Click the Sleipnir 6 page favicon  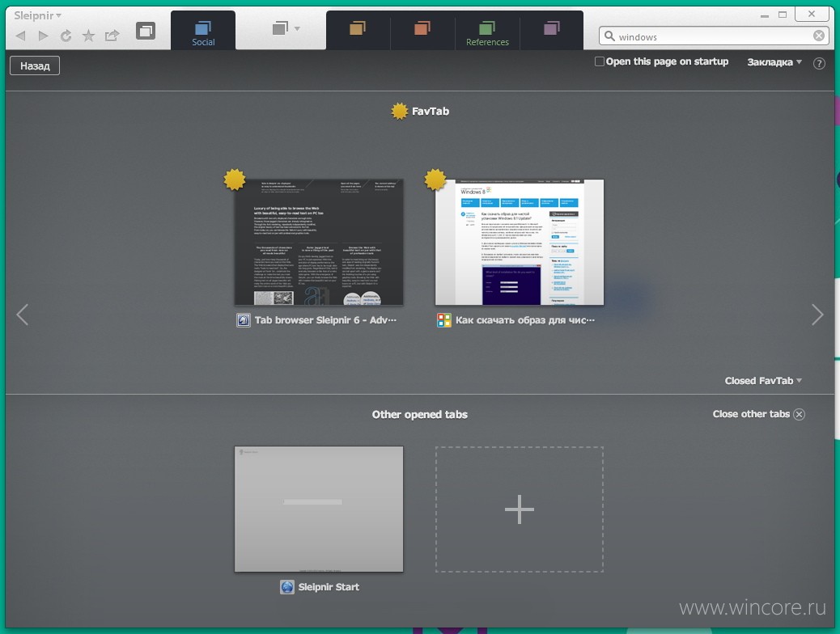tap(244, 320)
